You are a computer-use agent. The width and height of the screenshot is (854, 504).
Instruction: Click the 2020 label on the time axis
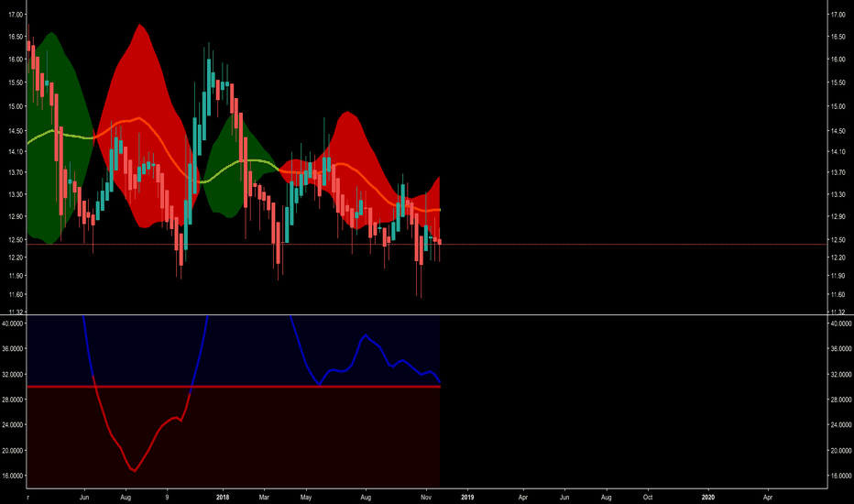708,497
